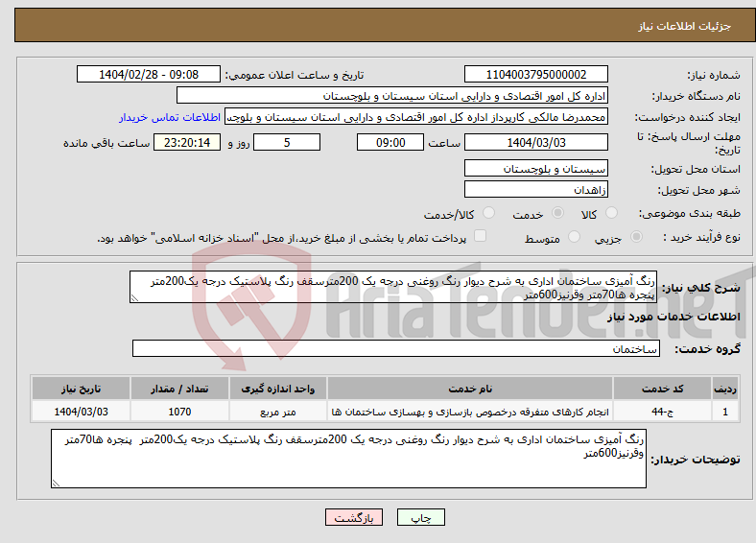
Task: Click the deadline date field 1404/03/03
Action: tap(536, 142)
